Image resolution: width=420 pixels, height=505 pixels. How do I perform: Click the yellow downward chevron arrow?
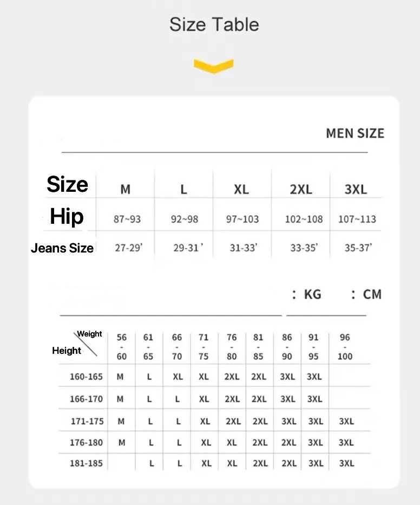[213, 67]
